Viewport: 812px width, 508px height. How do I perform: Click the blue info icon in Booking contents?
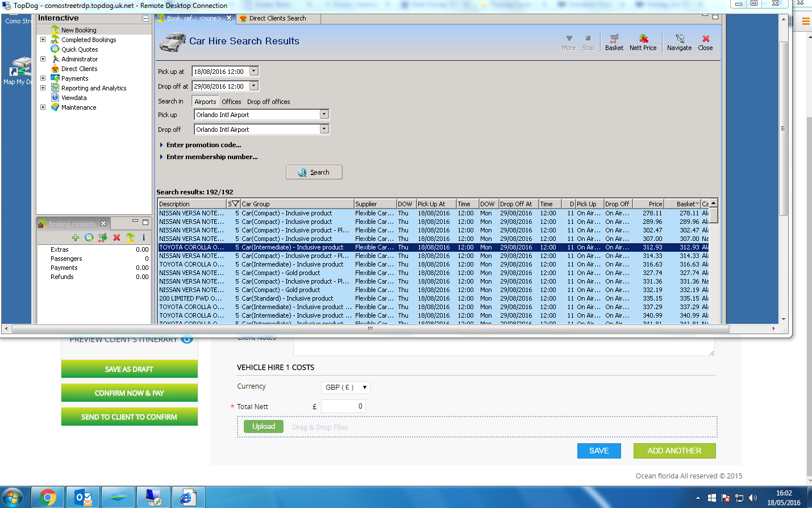pos(143,238)
